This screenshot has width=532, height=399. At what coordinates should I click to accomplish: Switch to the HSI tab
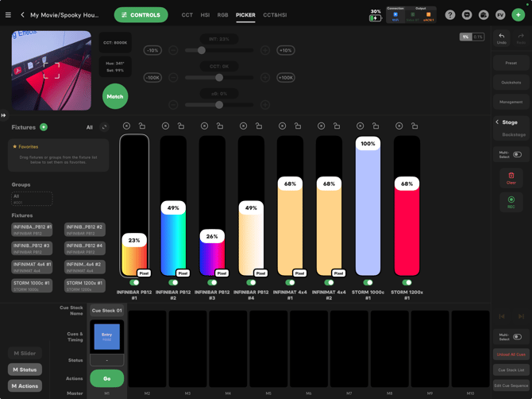tap(205, 15)
